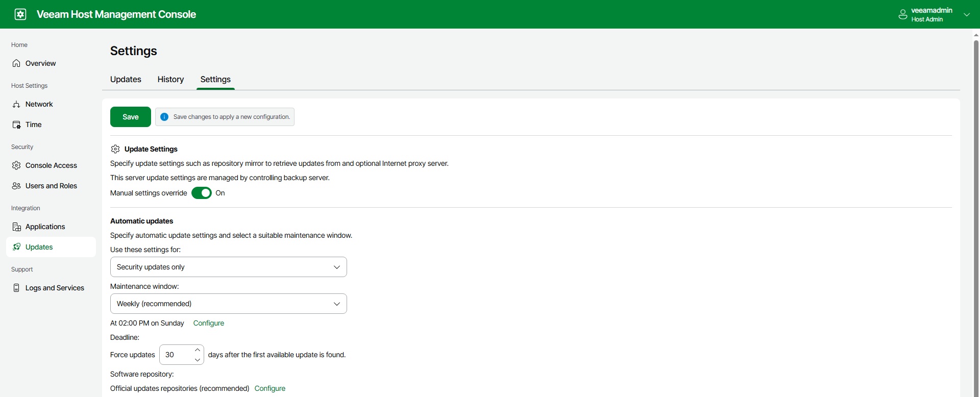This screenshot has height=397, width=980.
Task: Switch to the Updates tab
Action: (126, 79)
